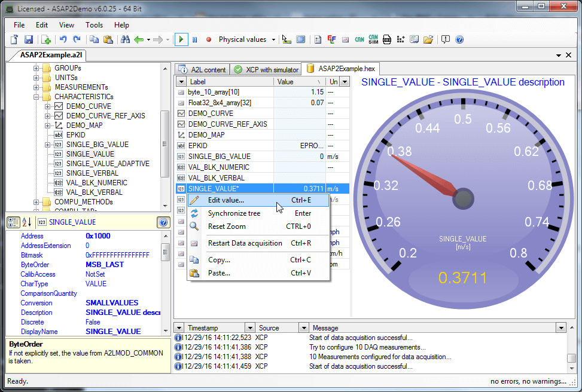The width and height of the screenshot is (582, 392).
Task: Expand the DEMO_MAP tree node
Action: (x=48, y=125)
